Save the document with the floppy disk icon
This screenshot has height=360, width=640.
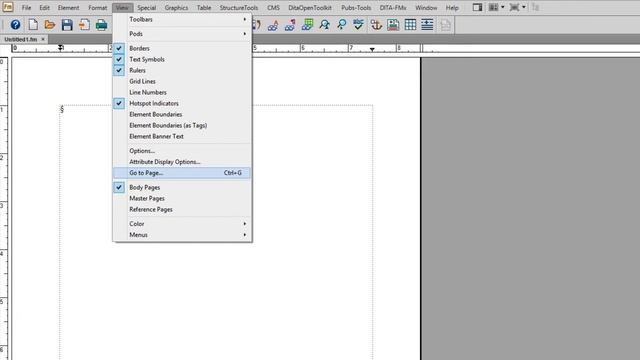(x=67, y=25)
